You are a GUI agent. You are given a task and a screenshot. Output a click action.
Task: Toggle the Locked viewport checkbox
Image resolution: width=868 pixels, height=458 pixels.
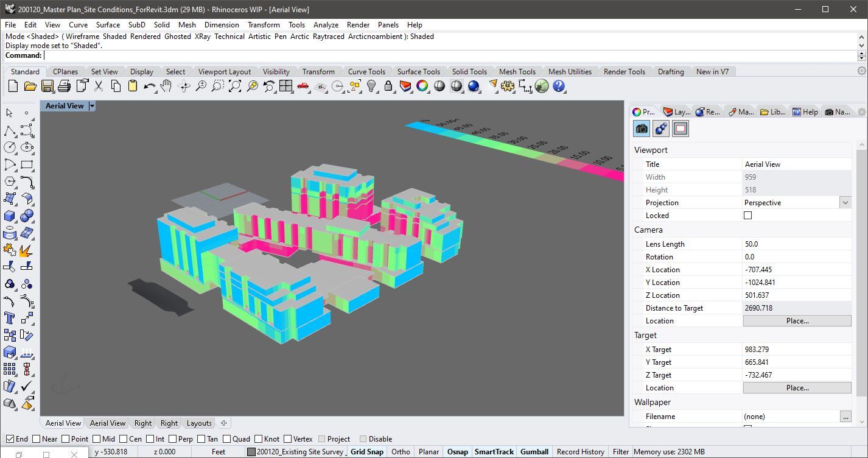[747, 215]
